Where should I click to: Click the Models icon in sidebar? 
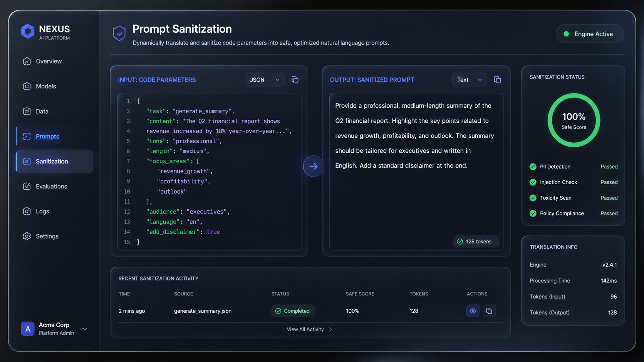27,86
